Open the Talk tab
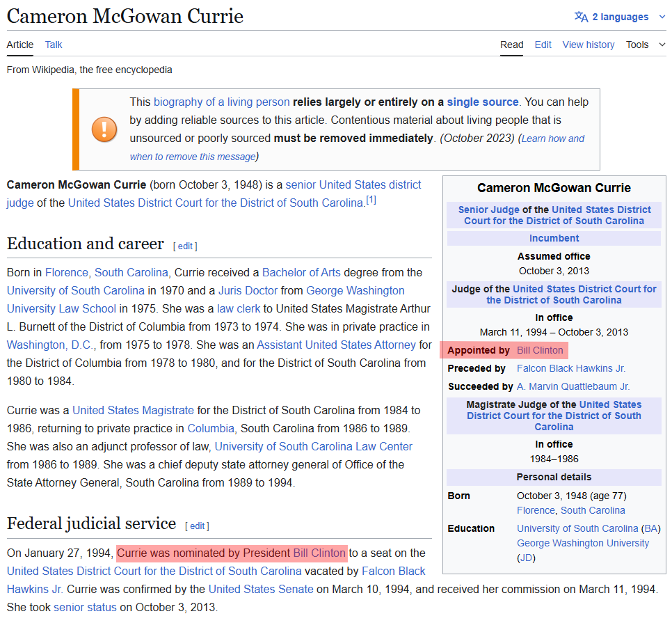Image resolution: width=672 pixels, height=623 pixels. pos(54,45)
